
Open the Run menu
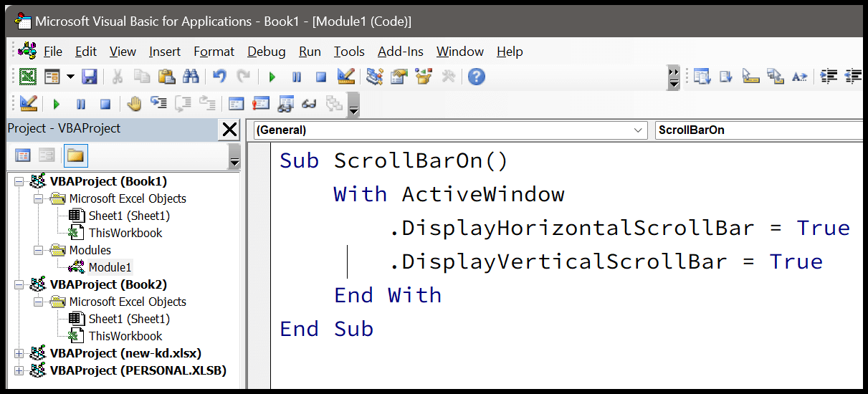[x=310, y=52]
